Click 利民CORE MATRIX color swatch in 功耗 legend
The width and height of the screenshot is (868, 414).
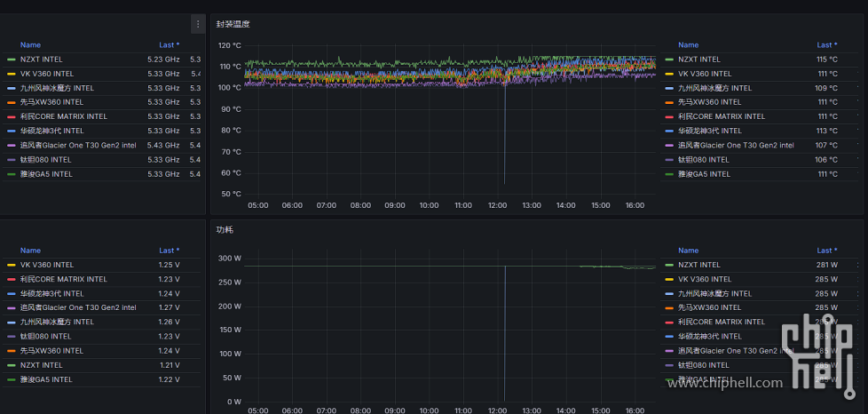pos(669,322)
